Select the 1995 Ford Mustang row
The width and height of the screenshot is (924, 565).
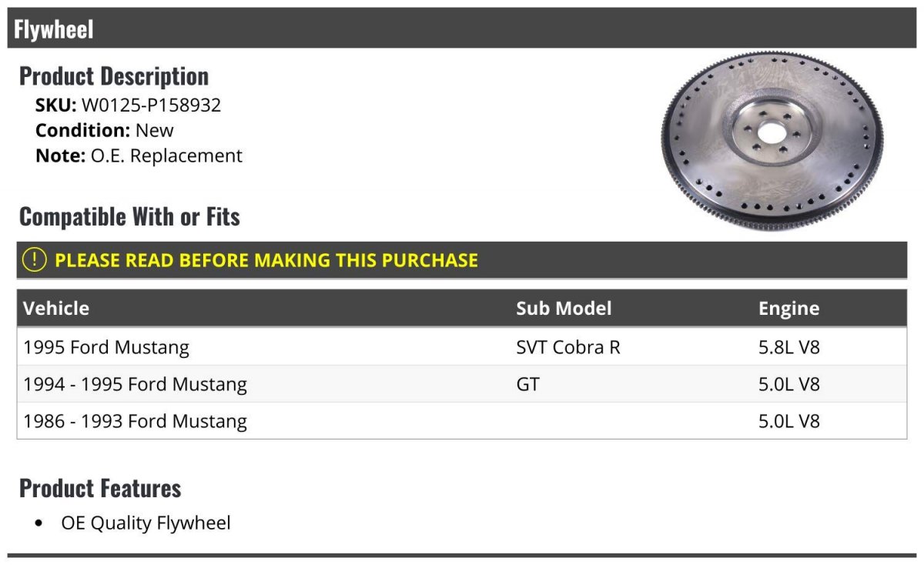(106, 347)
